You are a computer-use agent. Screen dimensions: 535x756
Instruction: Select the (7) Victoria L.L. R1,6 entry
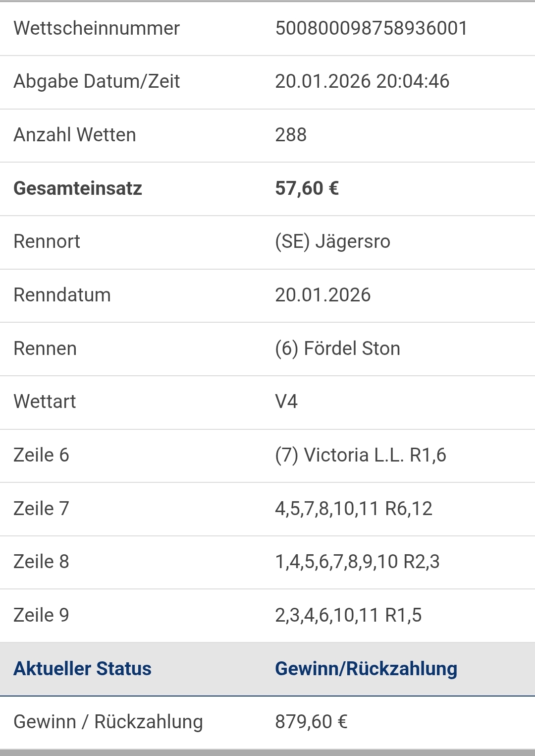click(361, 455)
